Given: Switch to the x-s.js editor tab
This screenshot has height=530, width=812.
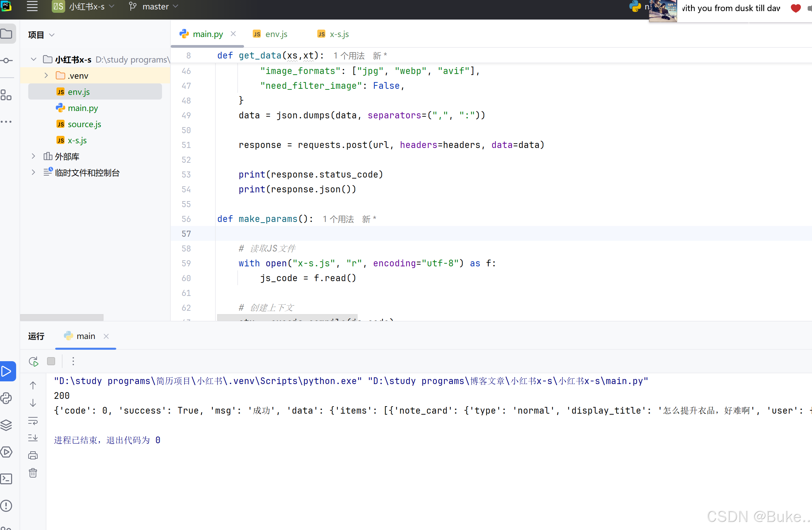Looking at the screenshot, I should (339, 34).
